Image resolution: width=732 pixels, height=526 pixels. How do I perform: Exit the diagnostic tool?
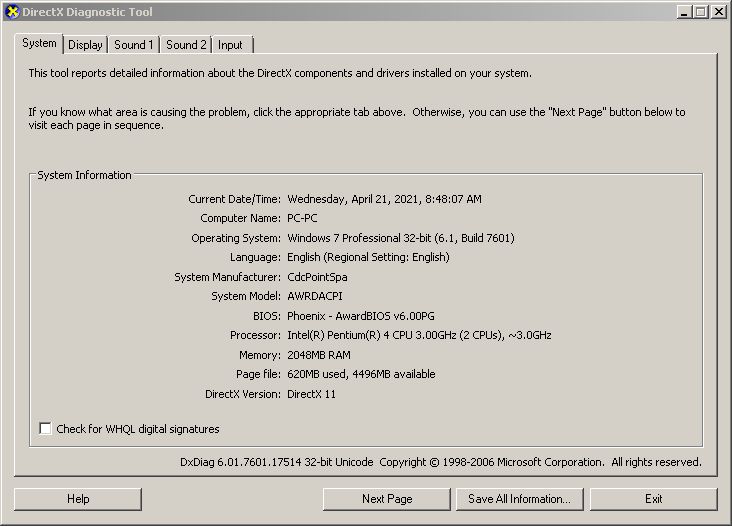(654, 499)
